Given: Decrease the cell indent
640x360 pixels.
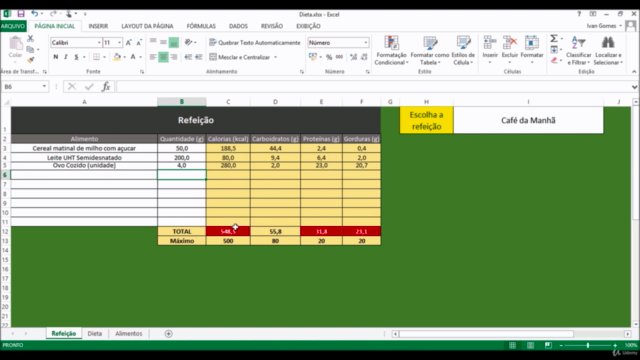Looking at the screenshot, I should coord(188,57).
